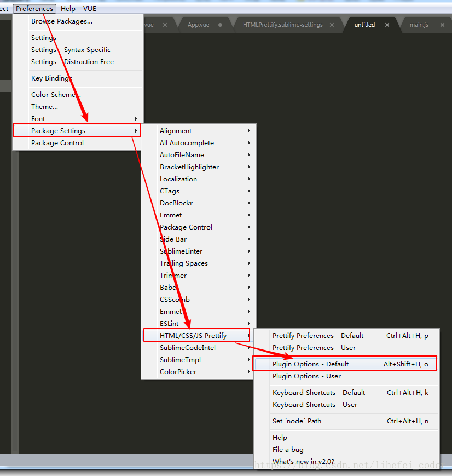
Task: Open Plugin Options - User
Action: pyautogui.click(x=346, y=376)
